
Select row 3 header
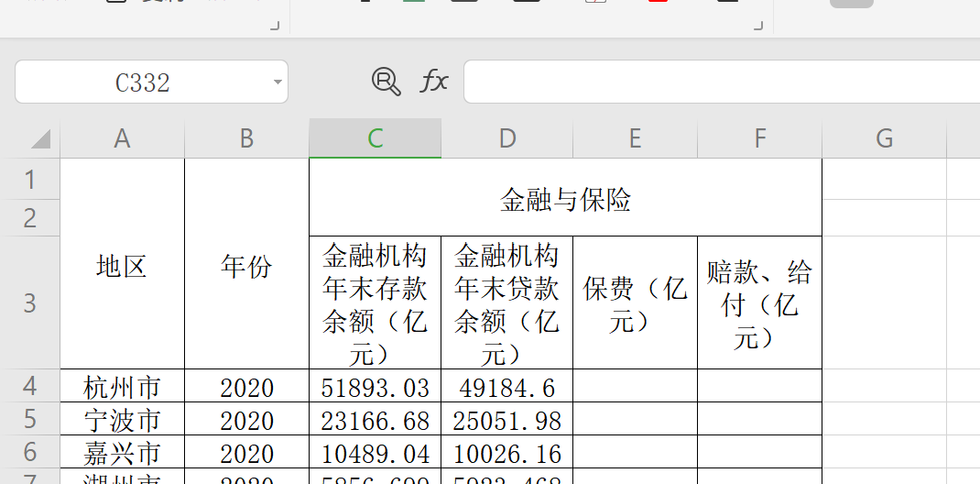30,302
